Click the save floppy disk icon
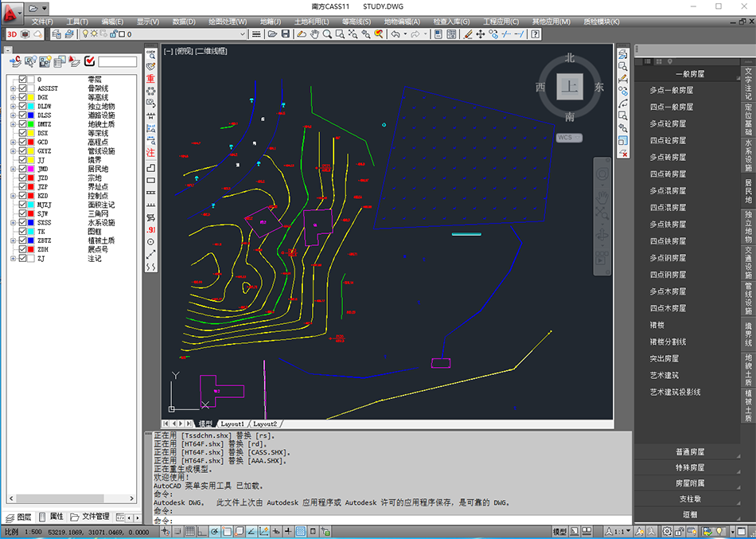 point(286,34)
